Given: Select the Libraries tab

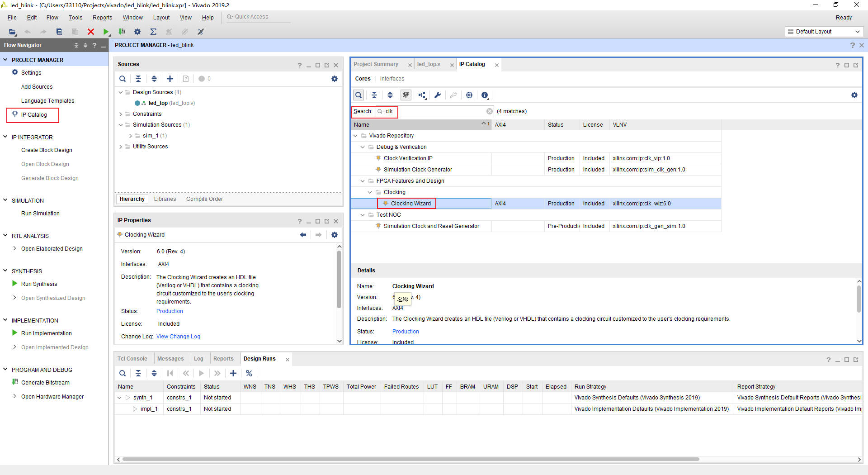Looking at the screenshot, I should [165, 199].
